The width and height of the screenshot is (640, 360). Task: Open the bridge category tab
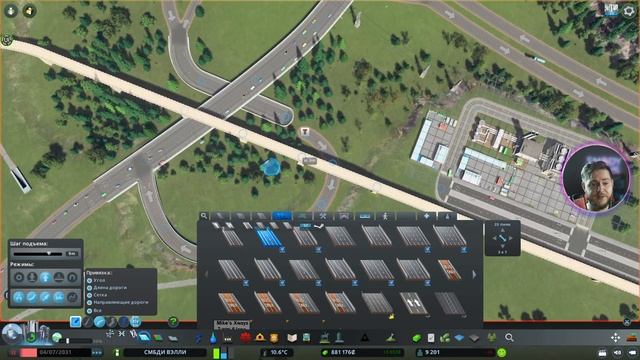coord(344,216)
